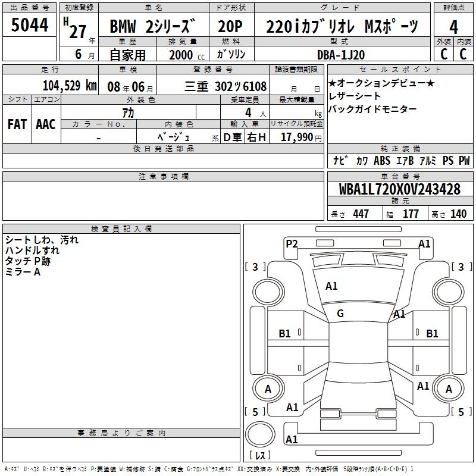
Task: Click the damage code legend line
Action: pos(209,469)
